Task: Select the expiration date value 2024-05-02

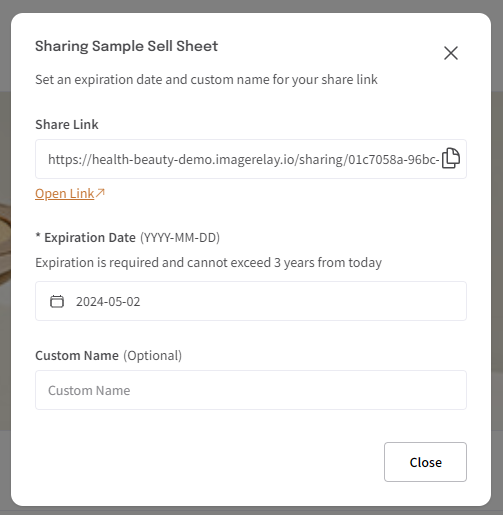Action: [108, 302]
